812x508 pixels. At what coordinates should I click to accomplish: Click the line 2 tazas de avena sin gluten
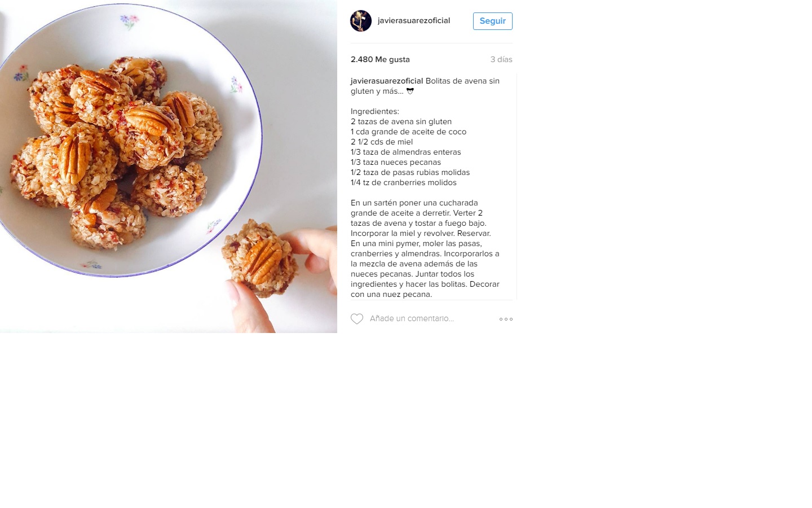(x=401, y=121)
